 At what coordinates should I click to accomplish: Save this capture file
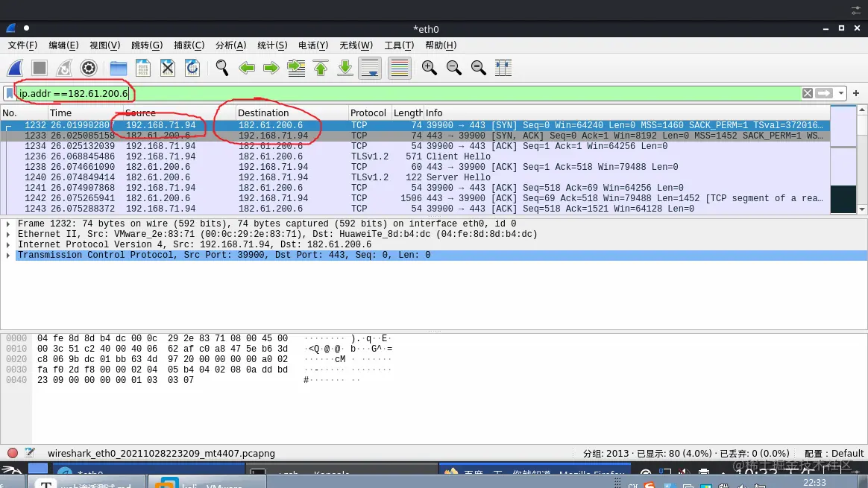[x=143, y=68]
